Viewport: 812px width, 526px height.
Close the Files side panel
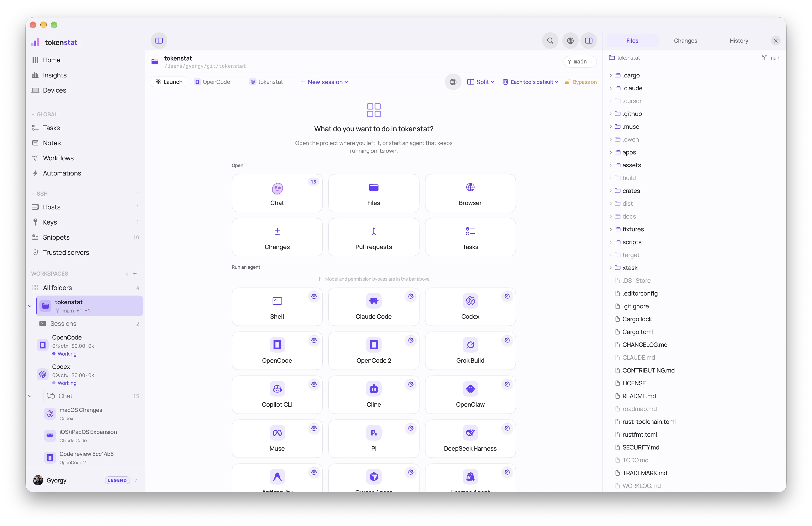[x=776, y=41]
